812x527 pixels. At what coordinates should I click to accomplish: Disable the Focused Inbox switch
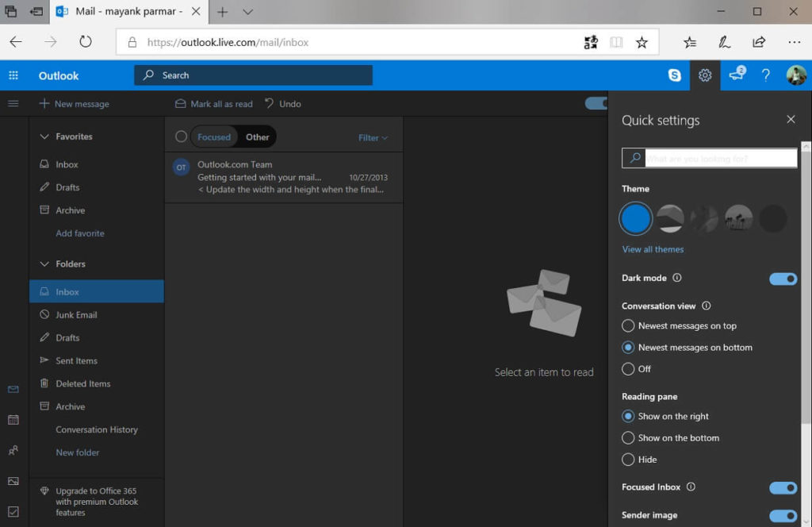coord(783,487)
